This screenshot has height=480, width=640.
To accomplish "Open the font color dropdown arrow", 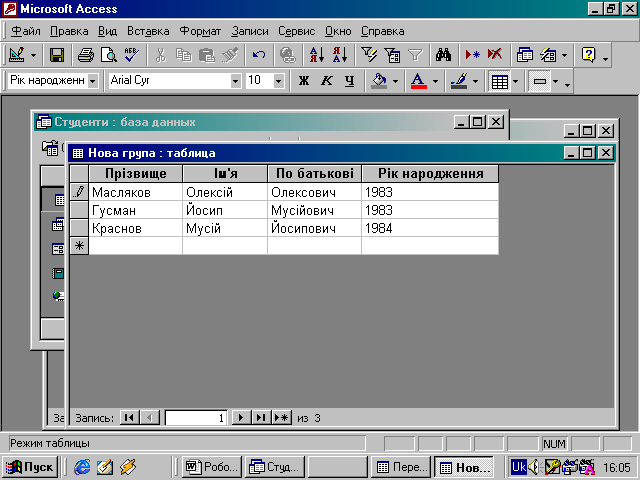I will click(435, 81).
